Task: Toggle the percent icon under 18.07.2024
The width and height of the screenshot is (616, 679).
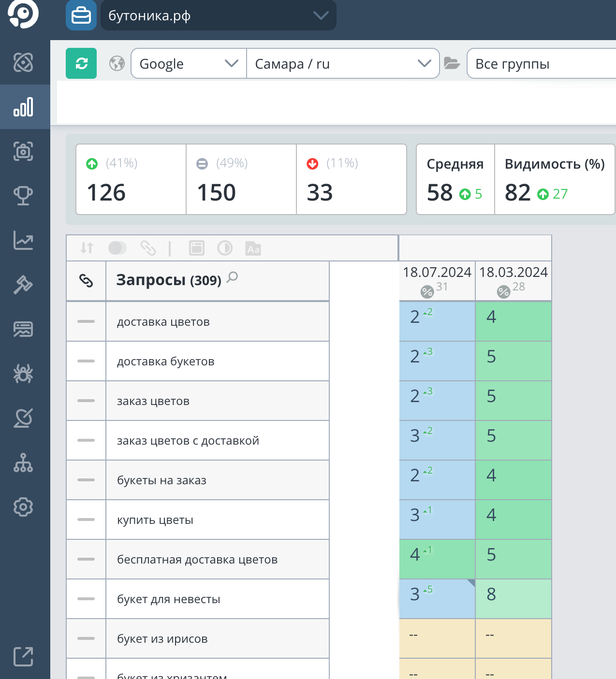Action: coord(427,291)
